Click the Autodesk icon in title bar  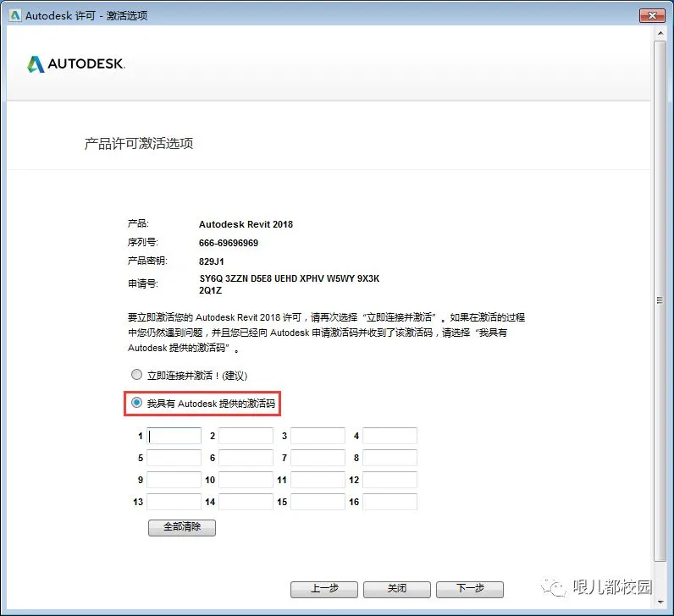click(x=15, y=15)
